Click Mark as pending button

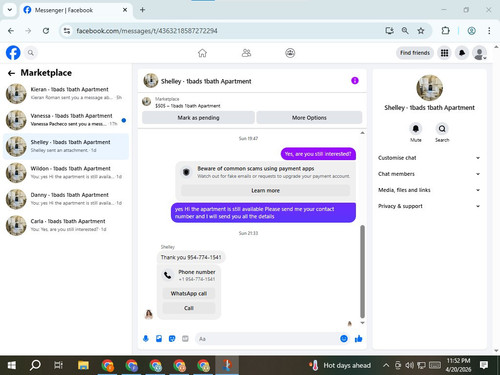198,118
